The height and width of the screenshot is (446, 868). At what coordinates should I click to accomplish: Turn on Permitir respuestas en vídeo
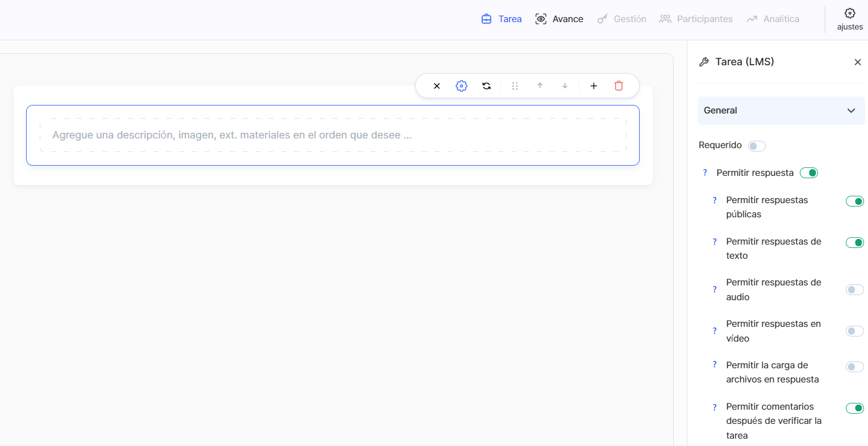854,331
